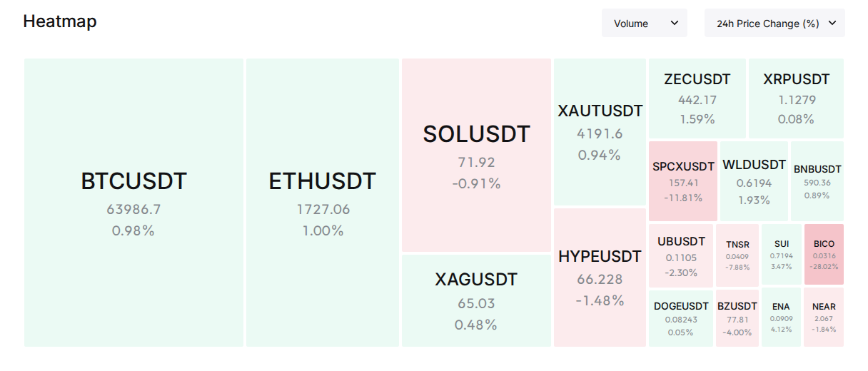Click the XAGUSDT tile

[x=476, y=300]
